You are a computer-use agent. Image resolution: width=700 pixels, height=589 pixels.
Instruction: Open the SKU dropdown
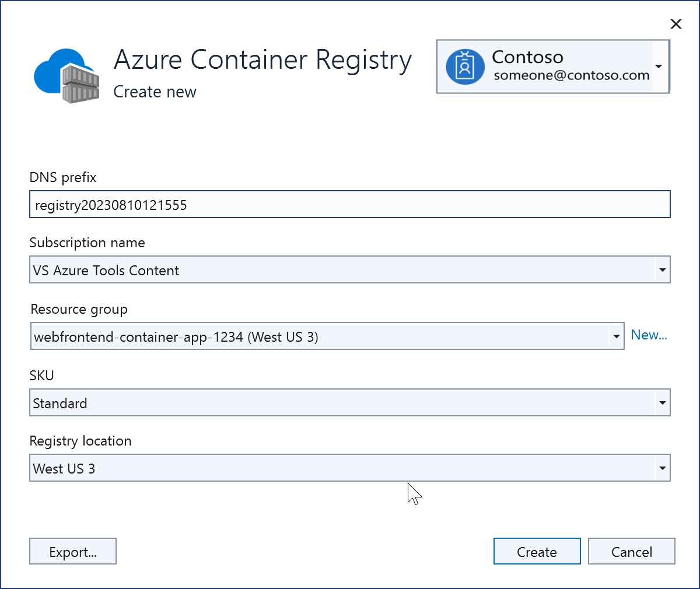pos(663,402)
